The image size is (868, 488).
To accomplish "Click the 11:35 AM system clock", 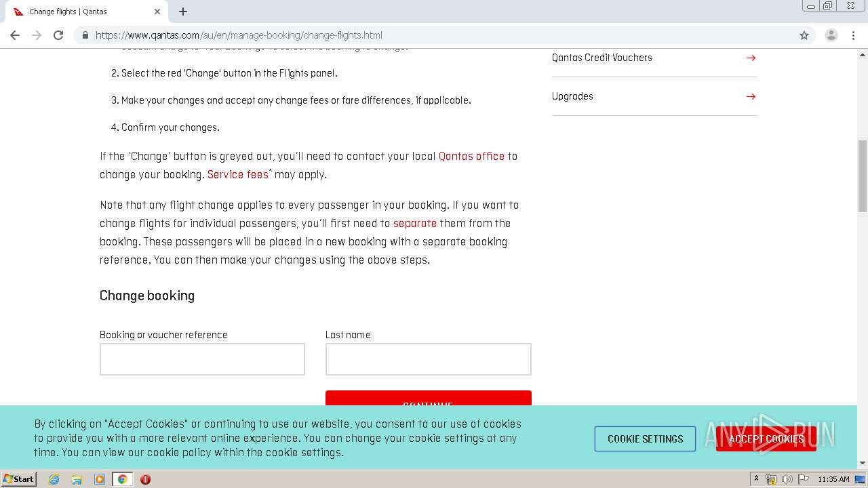I will tap(833, 479).
